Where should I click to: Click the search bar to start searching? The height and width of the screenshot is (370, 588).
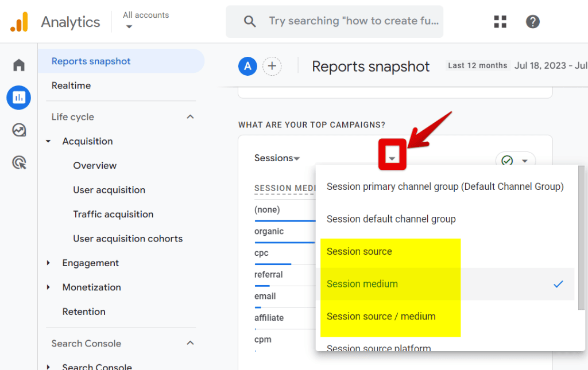335,21
